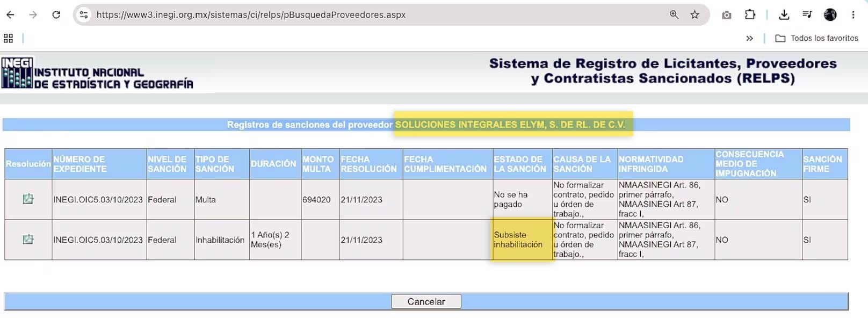Screen dimensions: 868x333
Task: Click expediente number in the Inhabilitación row
Action: coord(98,240)
